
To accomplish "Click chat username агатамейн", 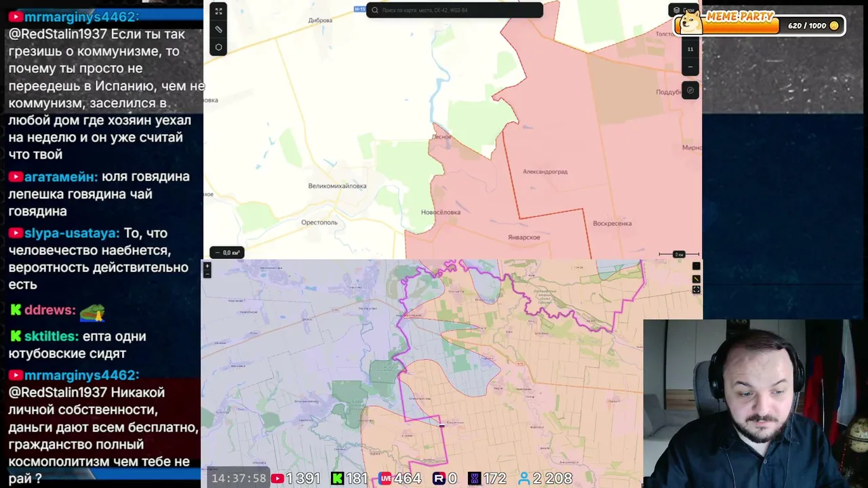I will click(x=60, y=177).
